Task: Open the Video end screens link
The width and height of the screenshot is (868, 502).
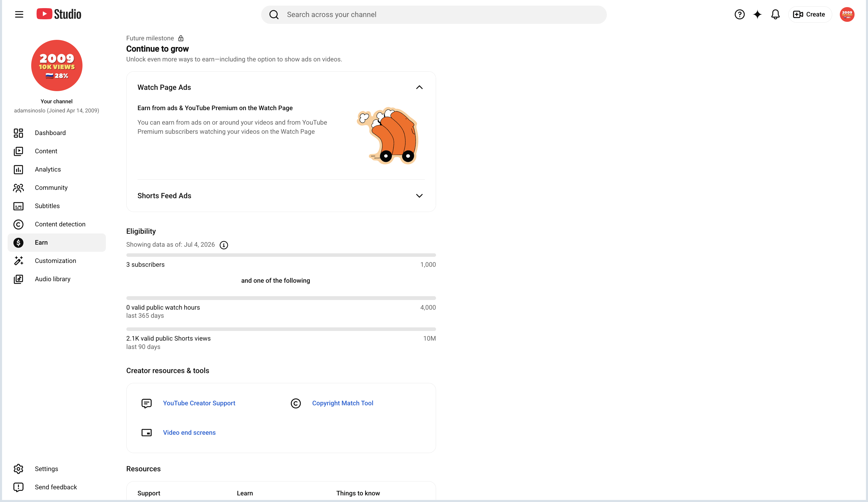Action: pos(189,432)
